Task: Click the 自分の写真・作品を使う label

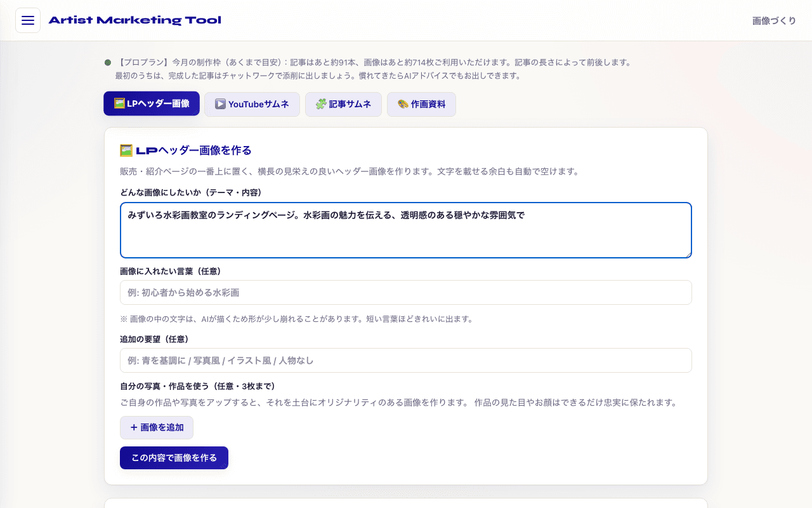Action: point(197,386)
